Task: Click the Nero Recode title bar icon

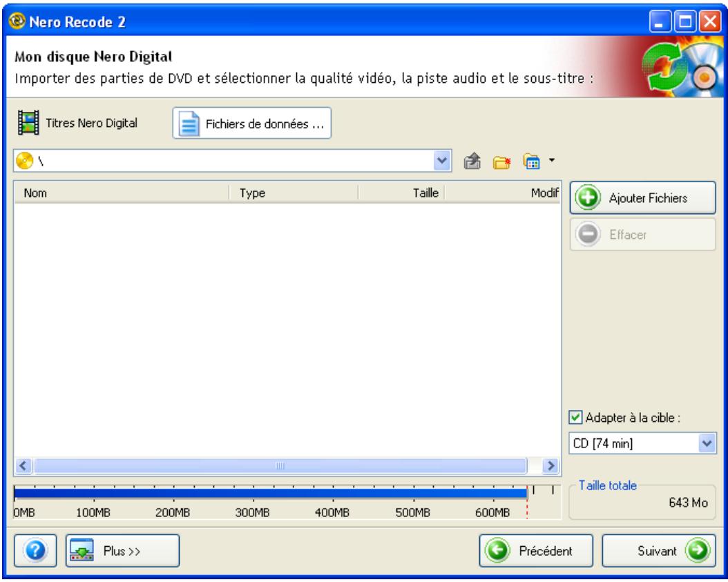Action: [17, 21]
